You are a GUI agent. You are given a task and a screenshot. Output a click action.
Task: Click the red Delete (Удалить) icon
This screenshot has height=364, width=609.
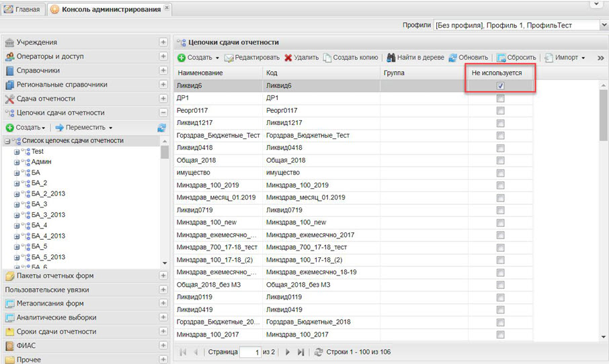click(x=288, y=58)
